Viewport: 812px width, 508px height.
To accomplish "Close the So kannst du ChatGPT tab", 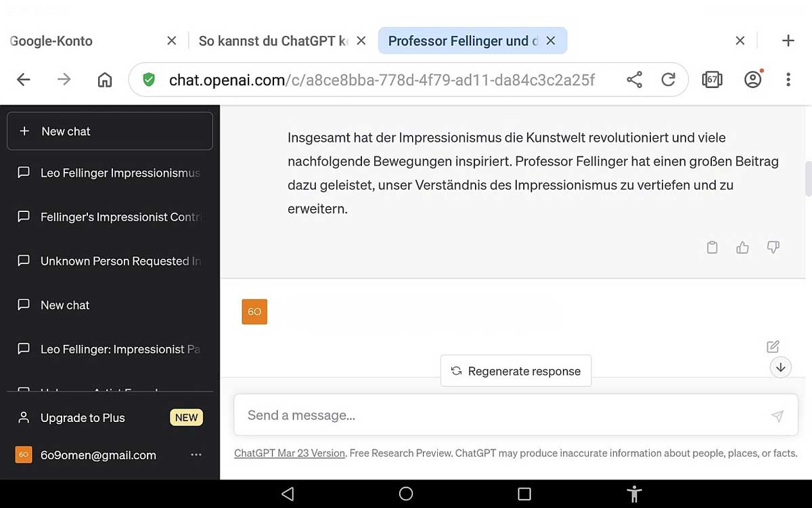I will (361, 41).
